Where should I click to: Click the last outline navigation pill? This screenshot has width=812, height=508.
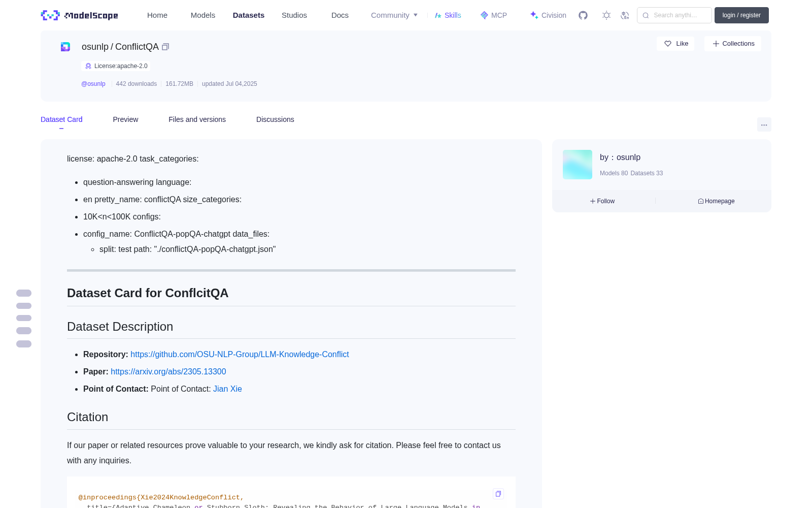pos(24,344)
